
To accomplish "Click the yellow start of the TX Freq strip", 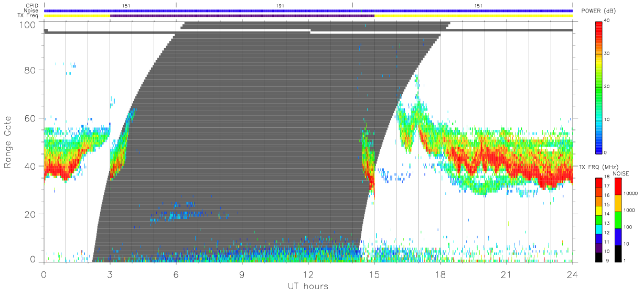I will click(x=77, y=16).
